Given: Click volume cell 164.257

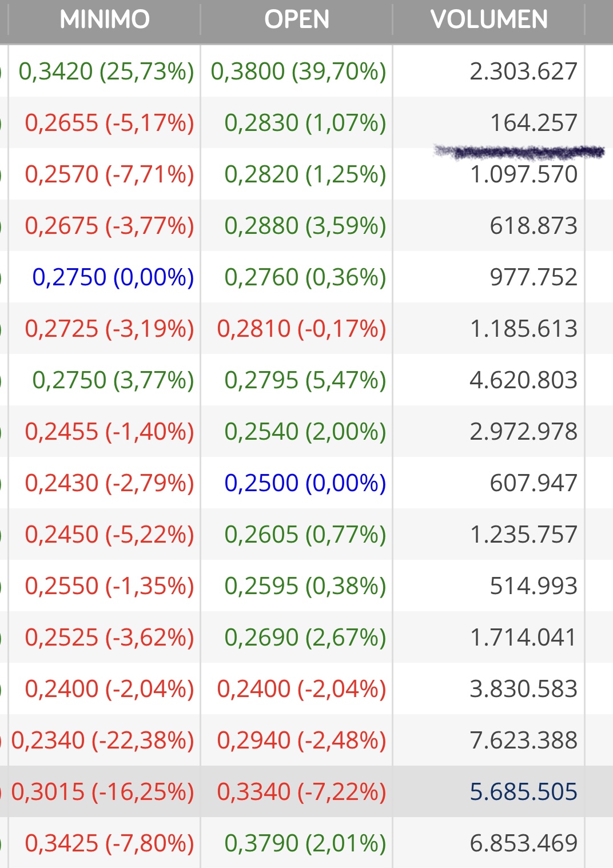Looking at the screenshot, I should click(534, 123).
